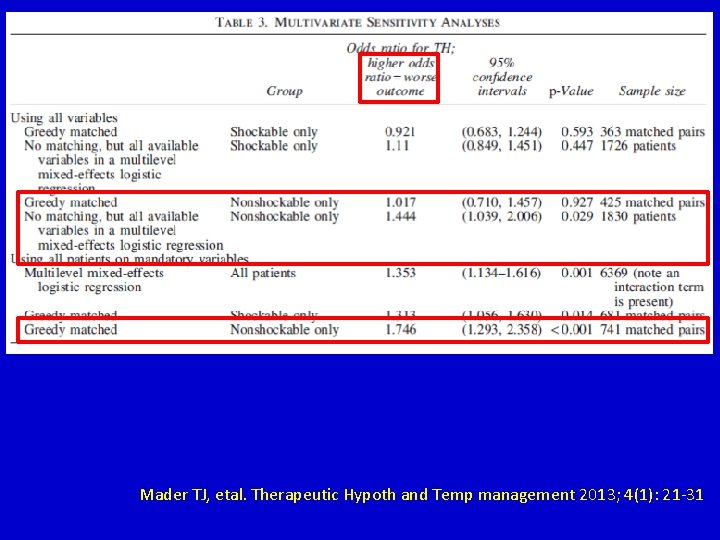Viewport: 720px width, 540px height.
Task: Select 'Greedy matched' in the 363 pairs row
Action: 71,132
